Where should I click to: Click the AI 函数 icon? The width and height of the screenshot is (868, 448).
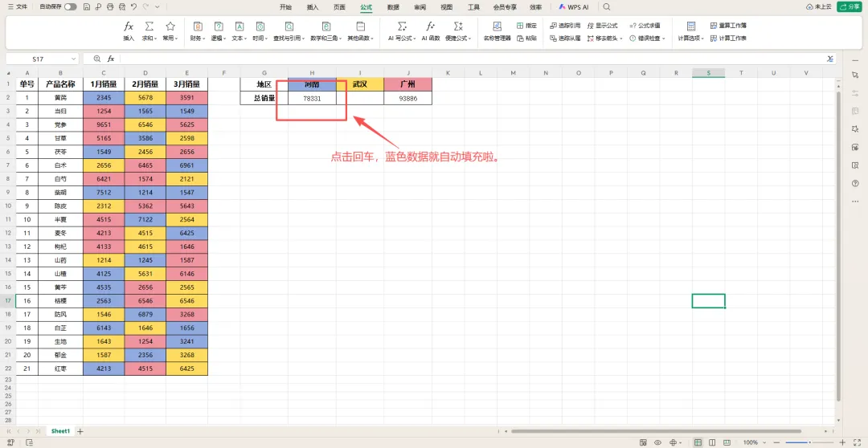(430, 26)
